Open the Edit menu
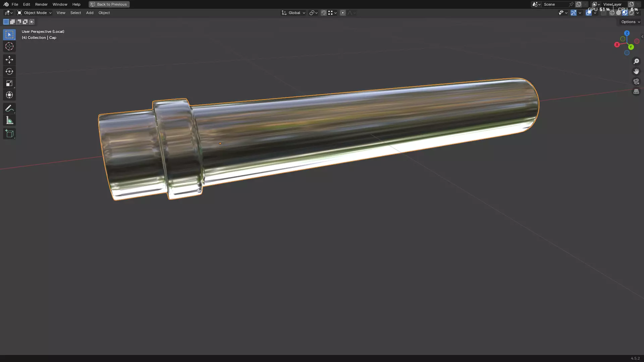The height and width of the screenshot is (362, 644). click(x=26, y=4)
